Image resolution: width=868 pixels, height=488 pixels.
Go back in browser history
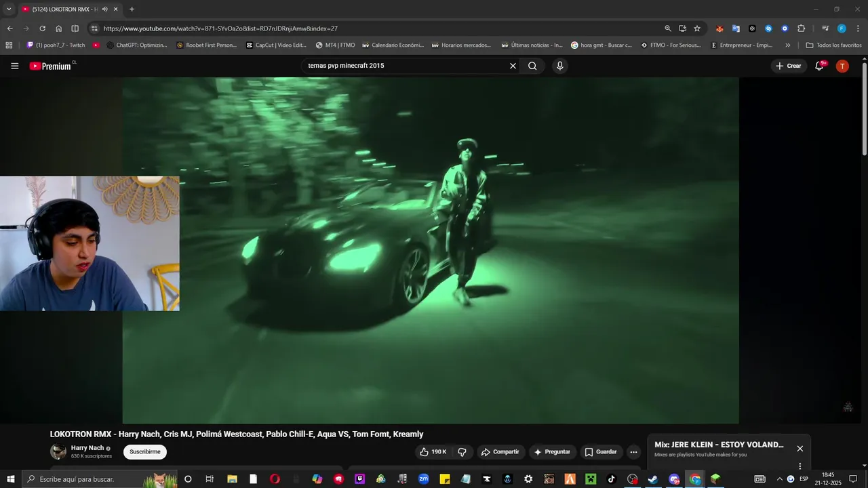pyautogui.click(x=9, y=28)
